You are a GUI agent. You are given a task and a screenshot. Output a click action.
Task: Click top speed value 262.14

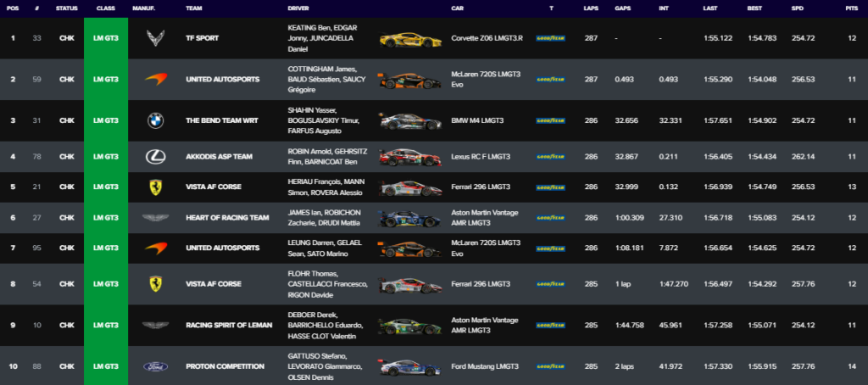(804, 157)
